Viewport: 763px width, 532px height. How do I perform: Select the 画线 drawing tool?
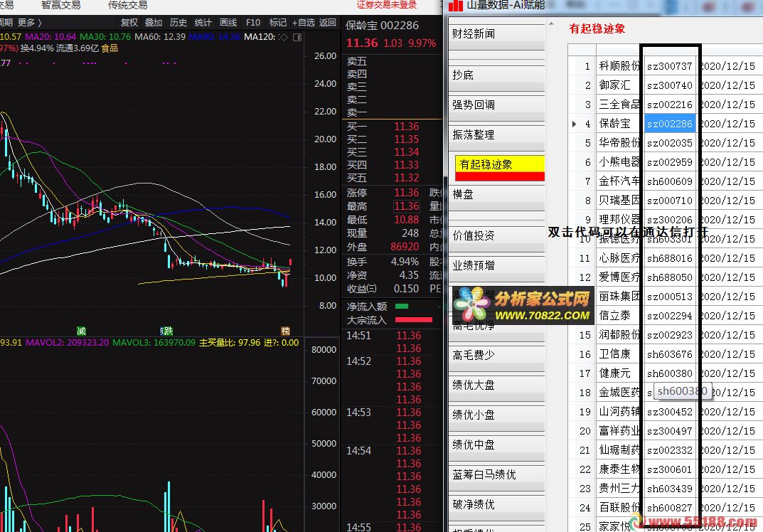[x=228, y=22]
